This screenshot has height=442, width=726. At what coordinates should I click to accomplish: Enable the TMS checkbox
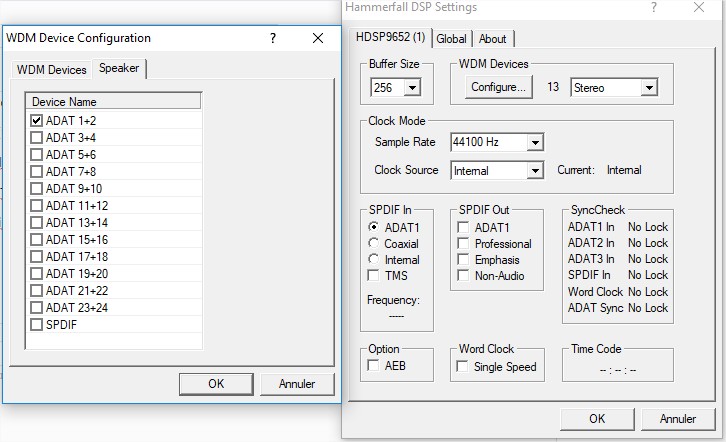(373, 275)
